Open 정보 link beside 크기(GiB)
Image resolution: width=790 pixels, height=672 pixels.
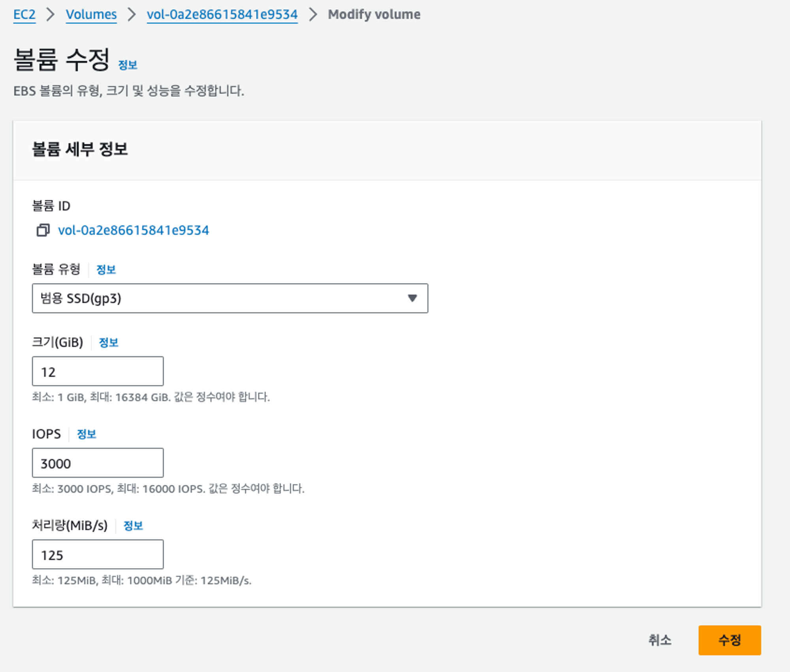tap(108, 342)
